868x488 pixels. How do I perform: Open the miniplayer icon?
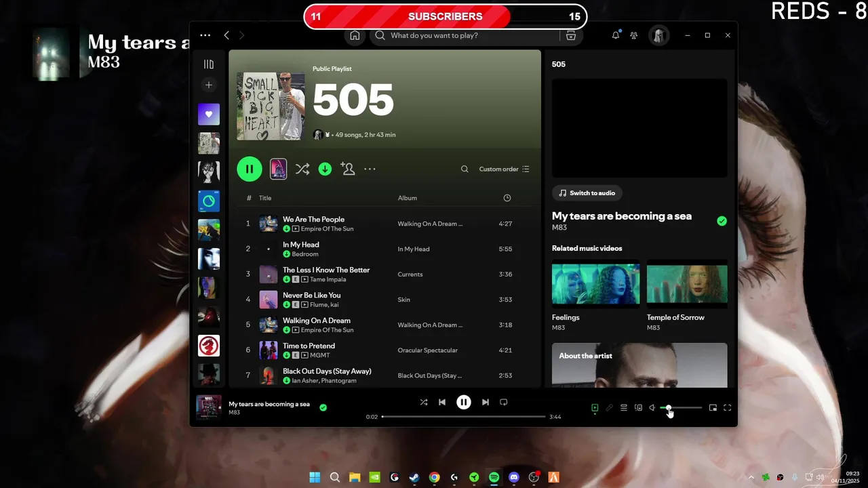713,408
